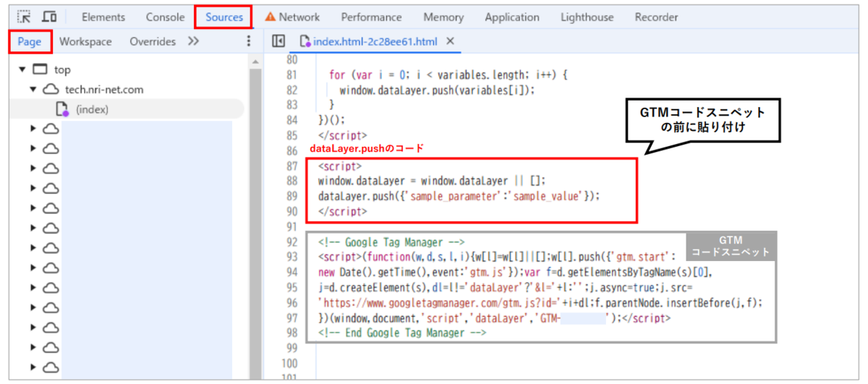Screen dimensions: 868x384
Task: Select the Sources tab
Action: [224, 17]
